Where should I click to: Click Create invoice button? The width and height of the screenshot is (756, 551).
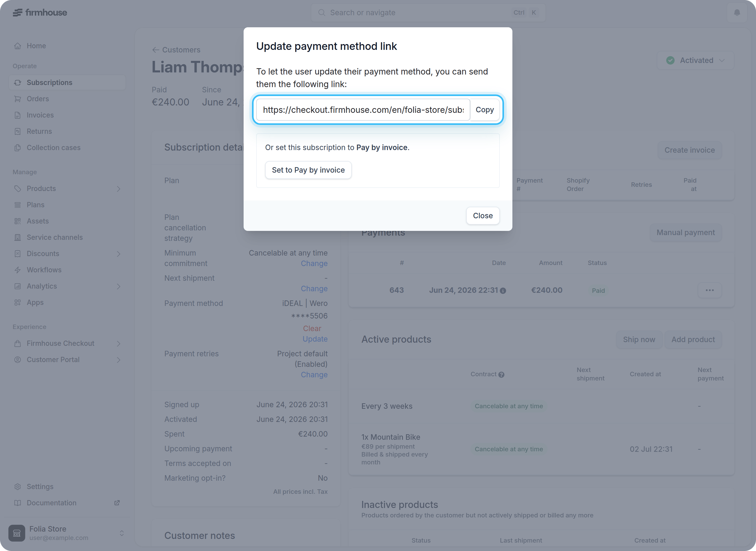[689, 150]
